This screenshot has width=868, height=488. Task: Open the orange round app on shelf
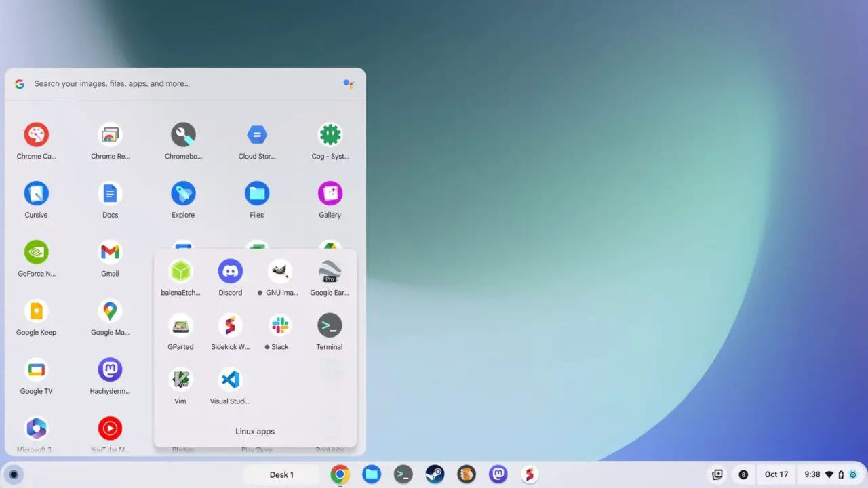tap(467, 474)
